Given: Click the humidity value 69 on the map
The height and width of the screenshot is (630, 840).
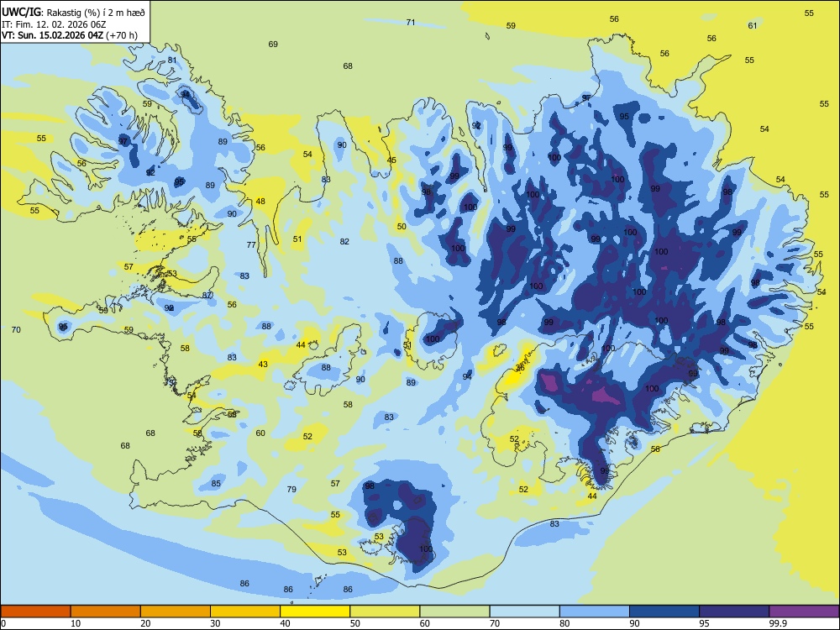Looking at the screenshot, I should coord(273,45).
